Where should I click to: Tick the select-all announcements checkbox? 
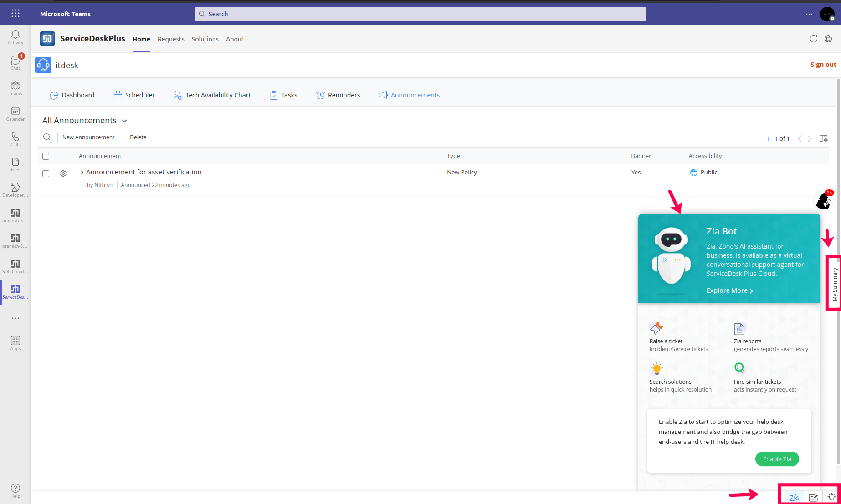[46, 156]
